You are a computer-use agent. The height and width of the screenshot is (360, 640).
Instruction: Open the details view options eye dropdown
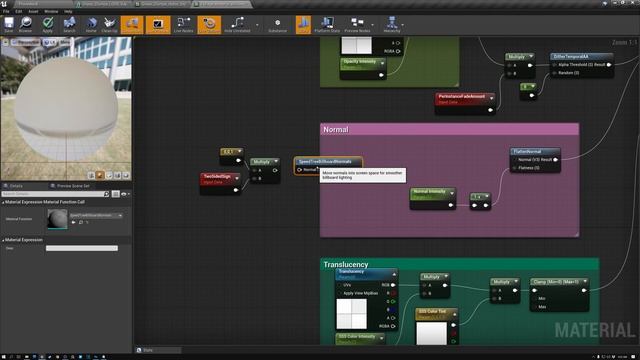[125, 194]
